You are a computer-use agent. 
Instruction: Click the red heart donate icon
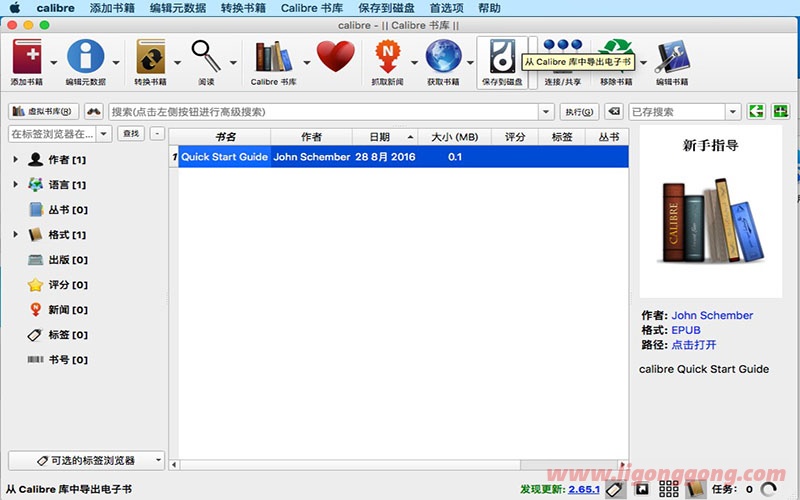(335, 56)
